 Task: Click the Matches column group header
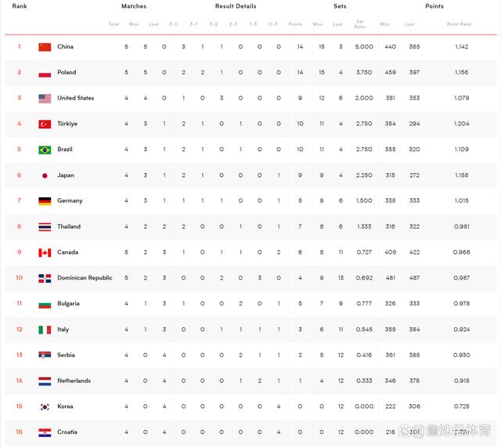click(x=134, y=6)
